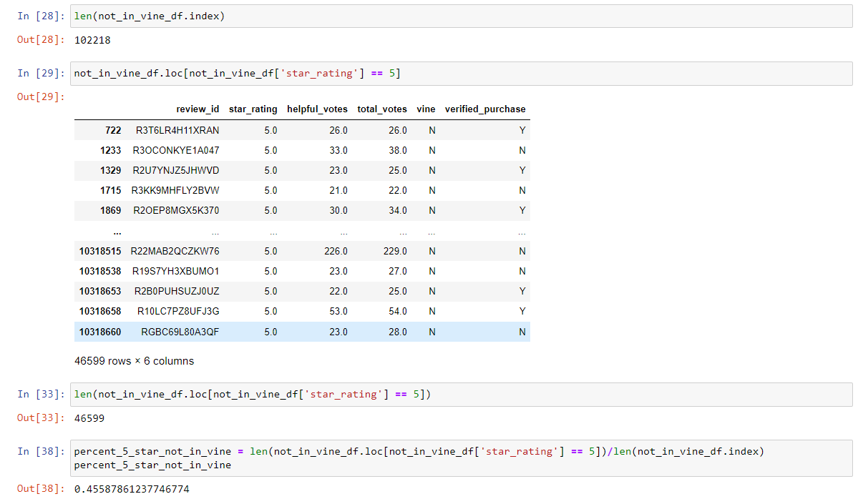Select helpful votes value 53.0
Viewport: 858px width, 504px height.
(338, 311)
